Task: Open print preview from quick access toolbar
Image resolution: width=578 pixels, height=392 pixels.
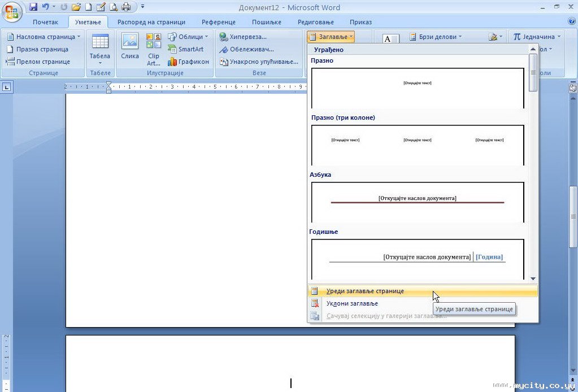Action: (x=114, y=7)
